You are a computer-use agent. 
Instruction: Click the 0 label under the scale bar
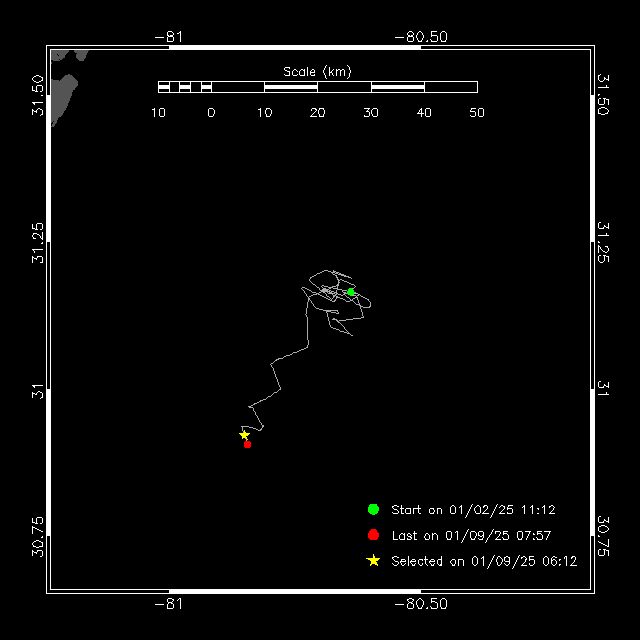click(x=211, y=113)
